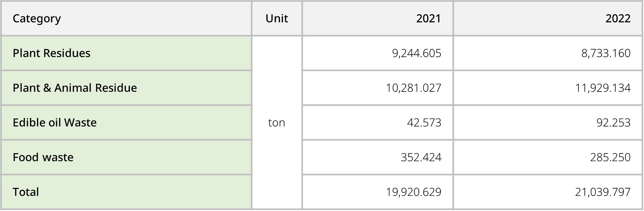This screenshot has width=644, height=211.
Task: Select the 352.424 value cell
Action: (421, 157)
